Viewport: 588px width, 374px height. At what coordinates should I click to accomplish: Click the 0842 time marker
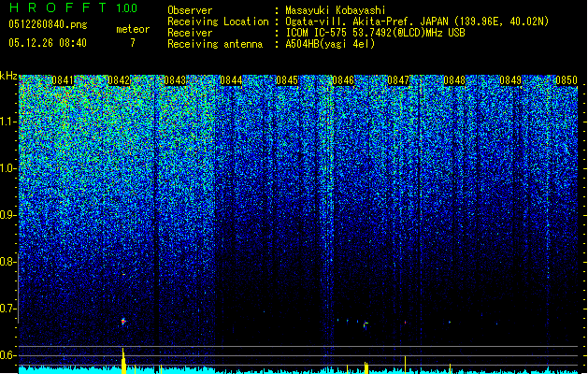click(119, 80)
